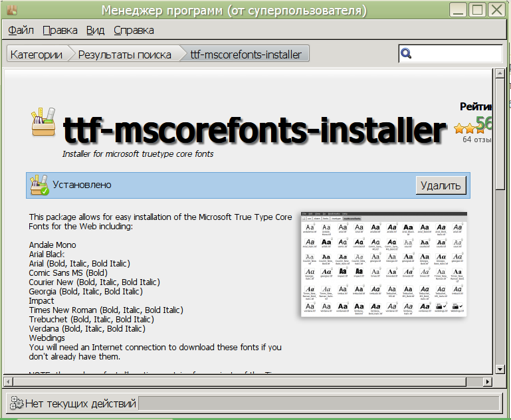Click the 'Webdings' font line
511x420 pixels.
(x=47, y=338)
